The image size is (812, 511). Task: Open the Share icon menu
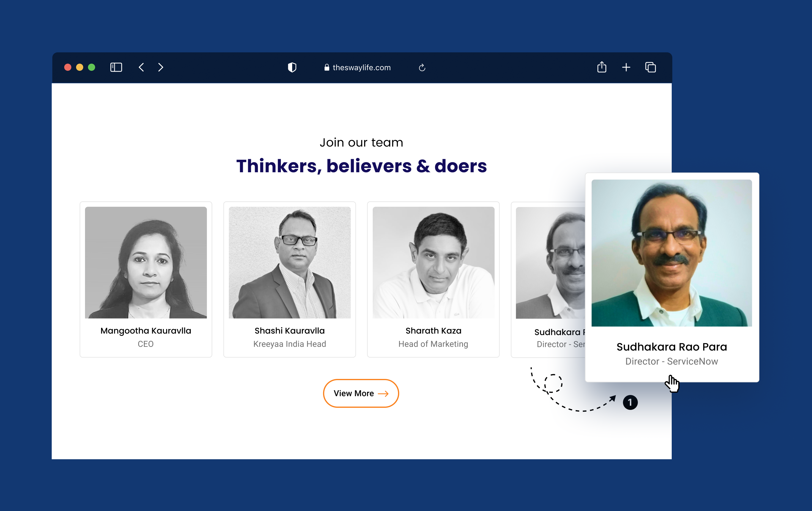point(602,67)
